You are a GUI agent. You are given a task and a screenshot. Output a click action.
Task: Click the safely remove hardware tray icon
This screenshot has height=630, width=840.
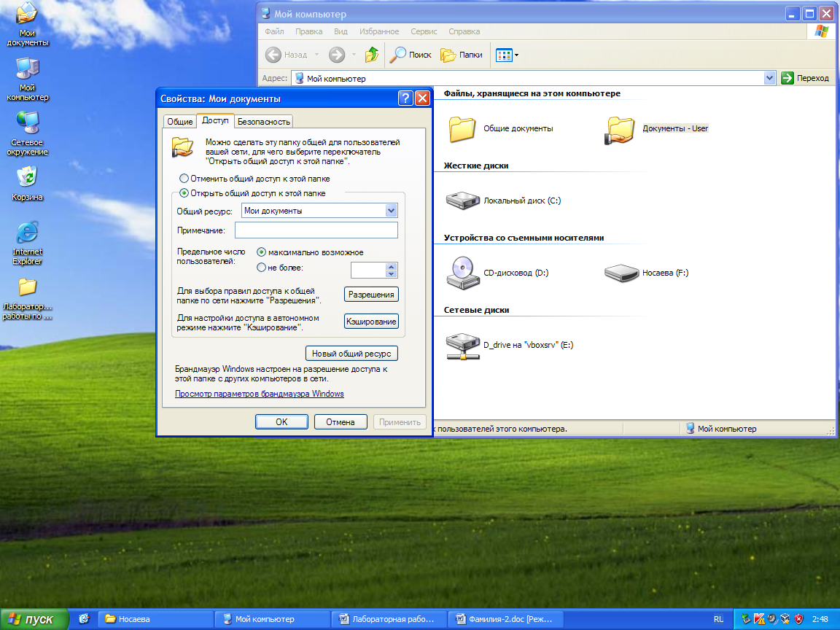(x=746, y=619)
